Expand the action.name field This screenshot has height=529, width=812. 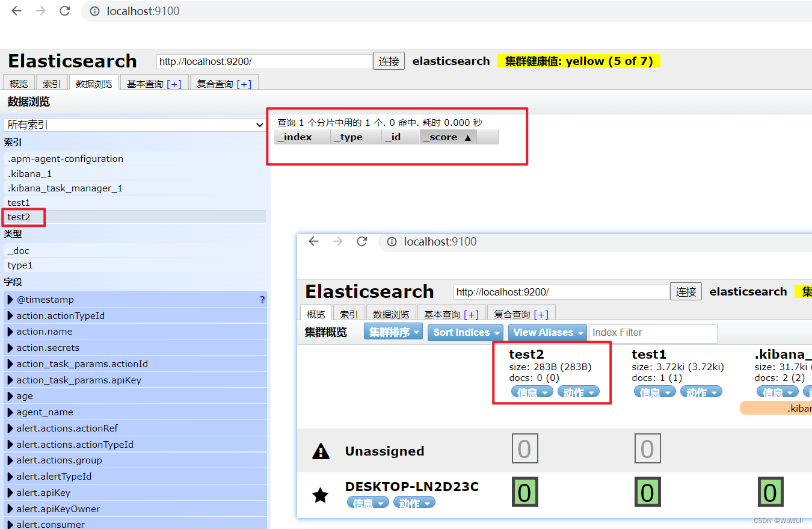(10, 332)
